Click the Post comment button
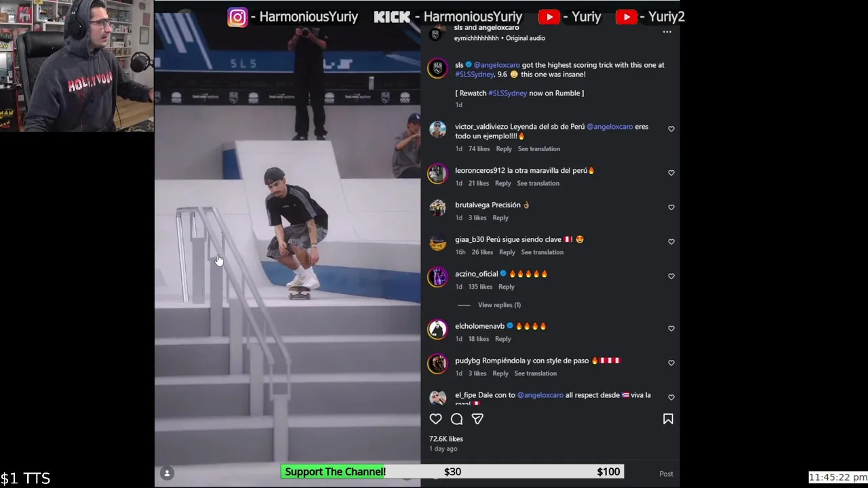The width and height of the screenshot is (868, 488). [x=666, y=474]
